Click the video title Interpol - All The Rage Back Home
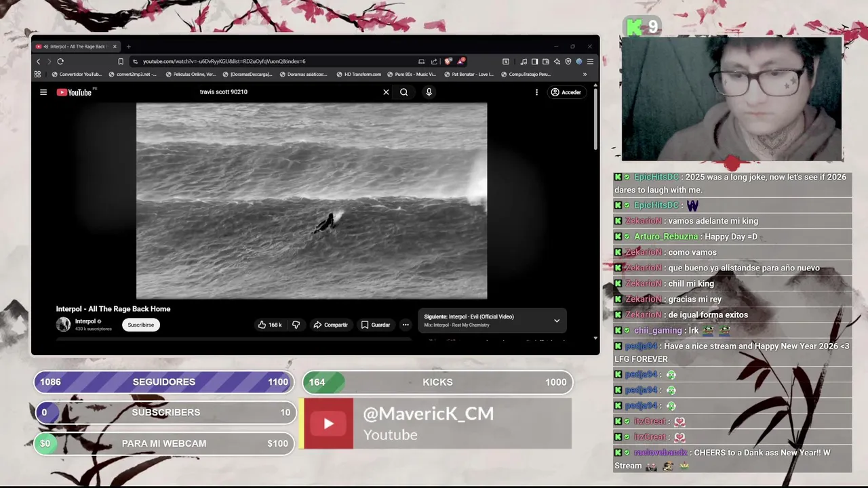The height and width of the screenshot is (488, 868). (113, 309)
